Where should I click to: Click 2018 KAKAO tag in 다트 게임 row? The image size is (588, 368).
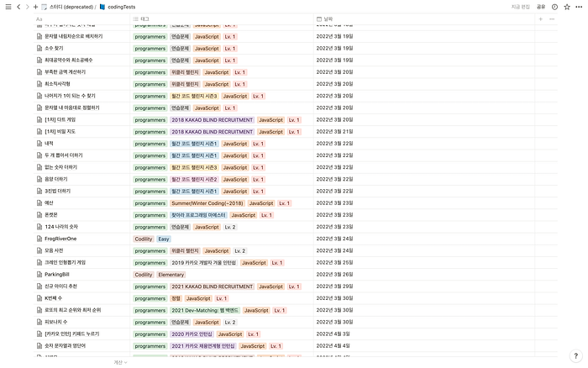tap(213, 120)
